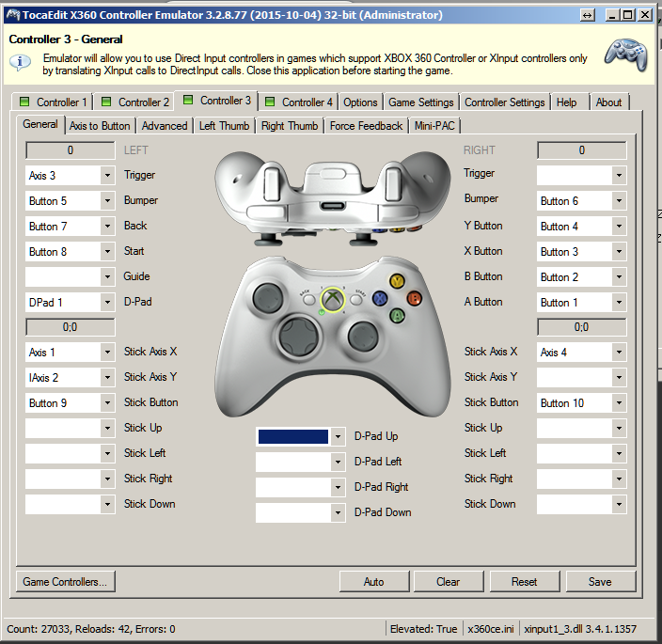662x644 pixels.
Task: Click the Game Controllers... button
Action: pos(64,582)
